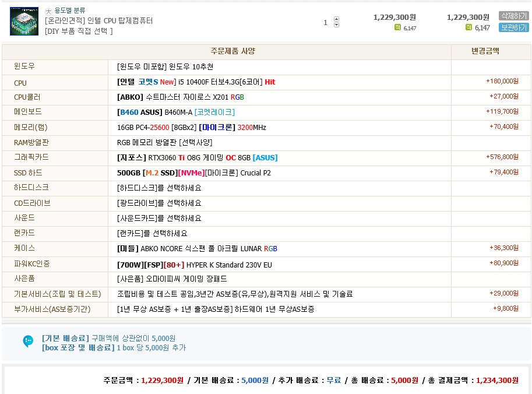Click [광드라이브]를 선택하세요 text
The image size is (532, 394).
[x=159, y=203]
